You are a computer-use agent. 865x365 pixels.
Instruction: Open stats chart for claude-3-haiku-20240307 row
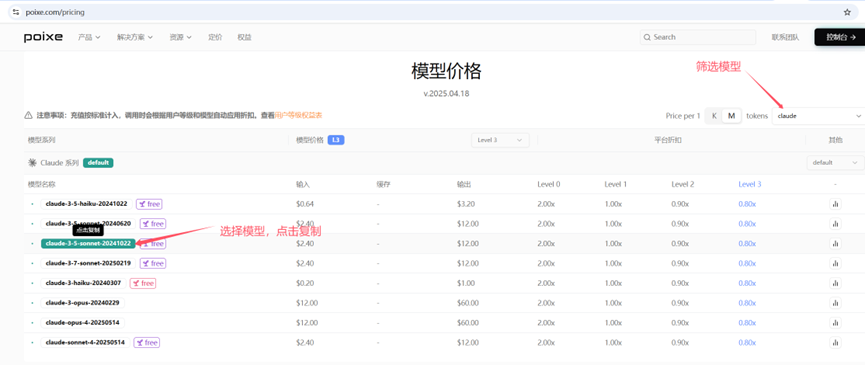[x=835, y=283]
